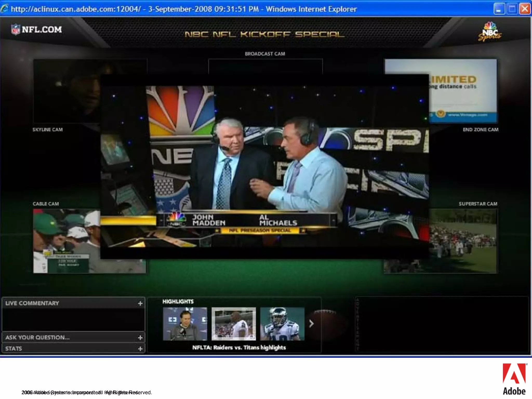This screenshot has height=399, width=532.
Task: Expand the Stats panel with plus
Action: [140, 349]
